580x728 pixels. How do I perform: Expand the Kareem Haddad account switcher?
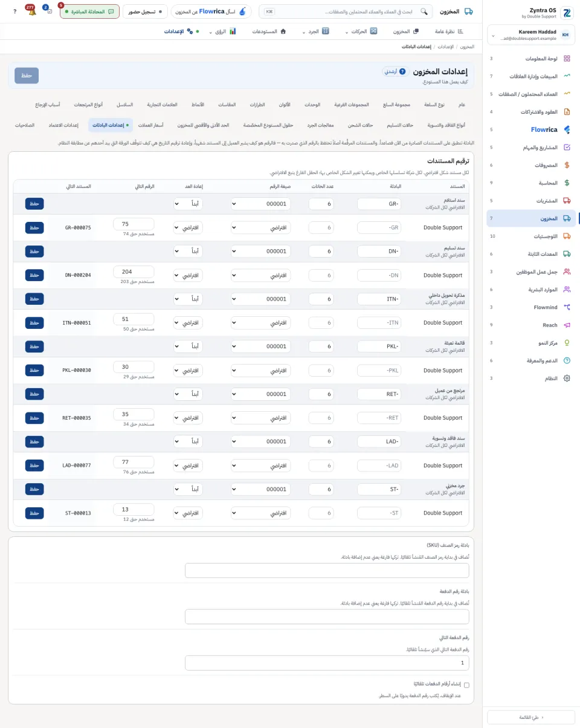tap(530, 35)
